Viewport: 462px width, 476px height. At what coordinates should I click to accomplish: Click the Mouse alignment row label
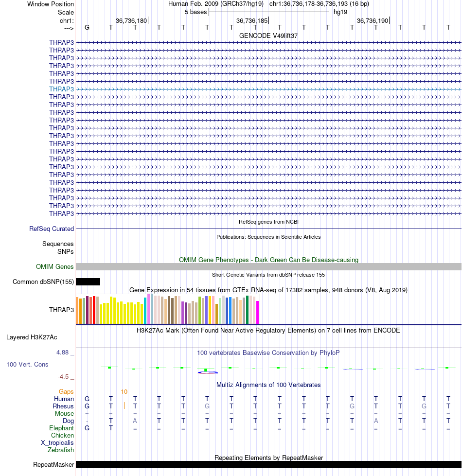click(x=64, y=413)
